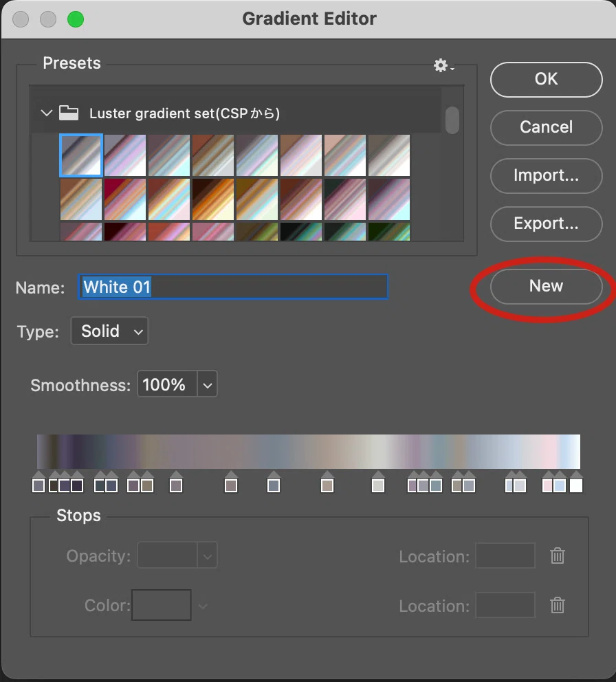Click the color Location field
Viewport: 616px width, 682px height.
505,605
